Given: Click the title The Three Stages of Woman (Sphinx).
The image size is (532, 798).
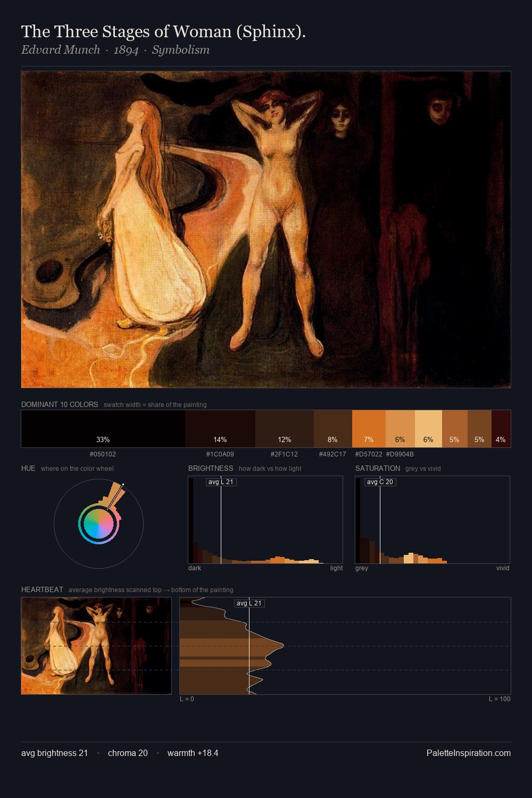Looking at the screenshot, I should pyautogui.click(x=163, y=32).
